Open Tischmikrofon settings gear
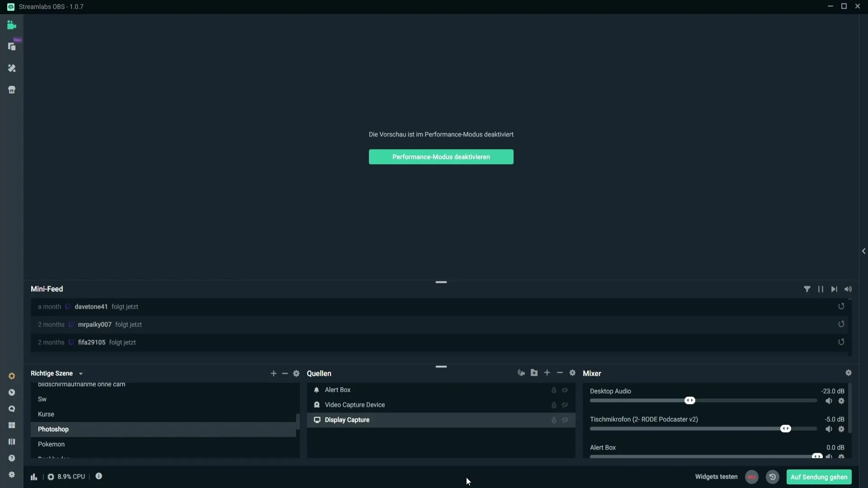 [x=841, y=429]
